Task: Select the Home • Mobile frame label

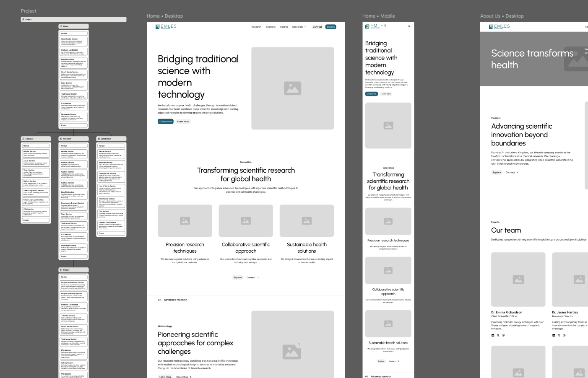Action: pyautogui.click(x=379, y=16)
